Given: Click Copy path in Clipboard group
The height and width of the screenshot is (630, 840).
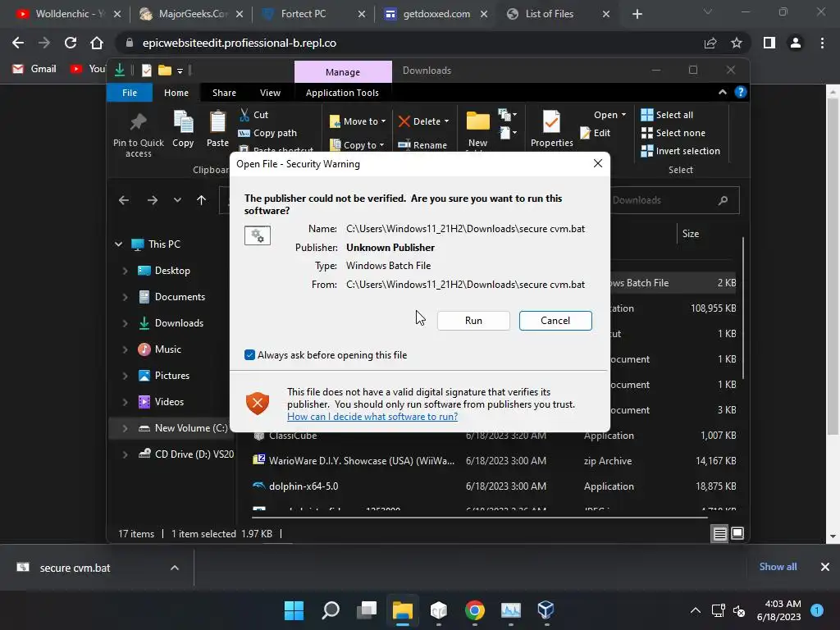Looking at the screenshot, I should coord(268,133).
